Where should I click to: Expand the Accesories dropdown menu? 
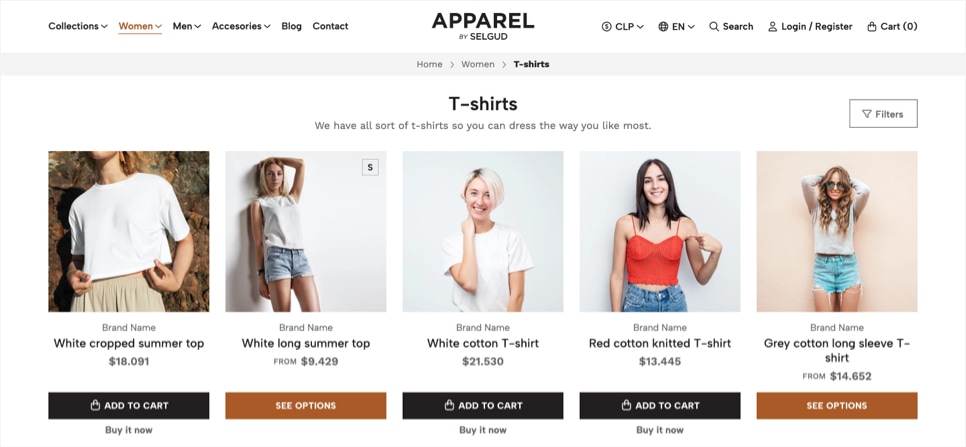point(241,26)
